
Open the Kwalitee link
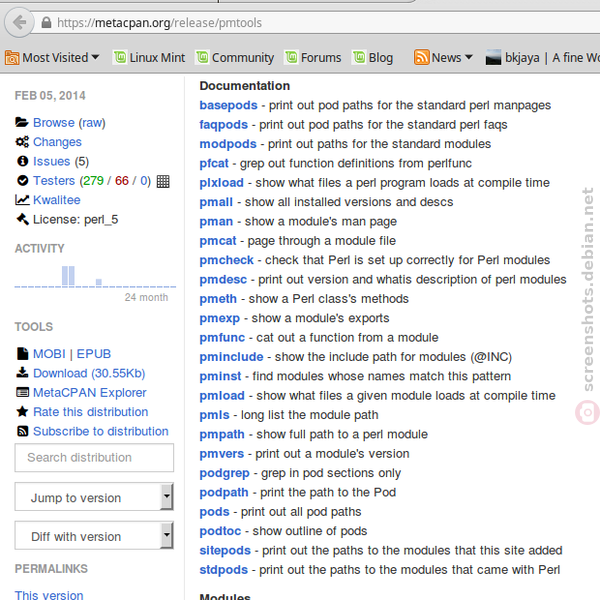click(x=57, y=200)
